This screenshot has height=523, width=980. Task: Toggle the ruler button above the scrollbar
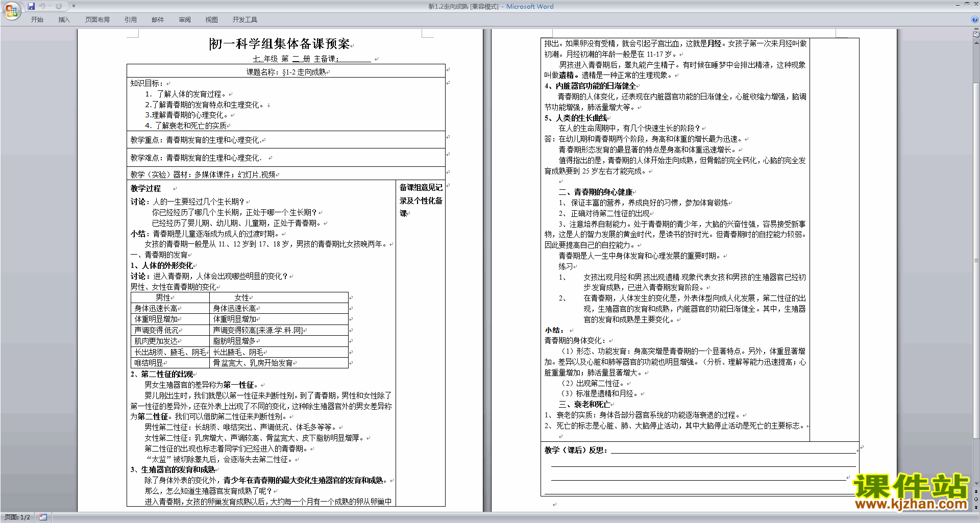click(x=976, y=35)
